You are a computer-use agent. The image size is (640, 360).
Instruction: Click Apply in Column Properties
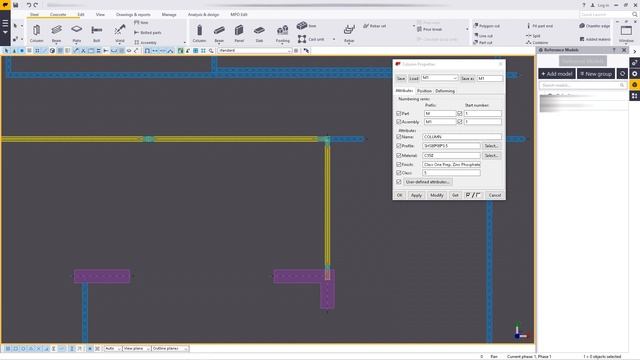(x=416, y=195)
